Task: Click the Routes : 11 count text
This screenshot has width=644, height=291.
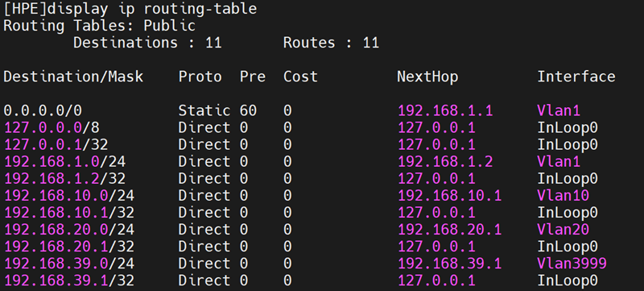Action: pos(331,43)
